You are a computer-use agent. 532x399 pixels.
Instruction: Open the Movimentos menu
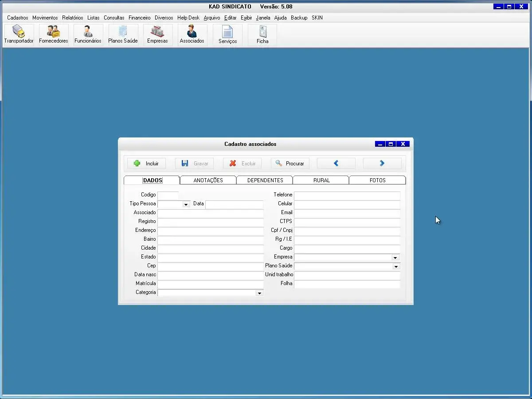coord(45,18)
